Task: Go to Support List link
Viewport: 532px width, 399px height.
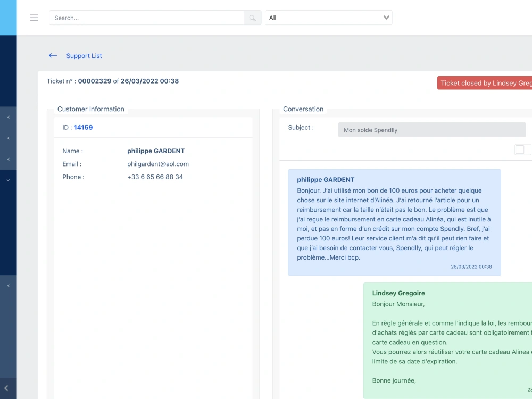Action: click(x=84, y=56)
